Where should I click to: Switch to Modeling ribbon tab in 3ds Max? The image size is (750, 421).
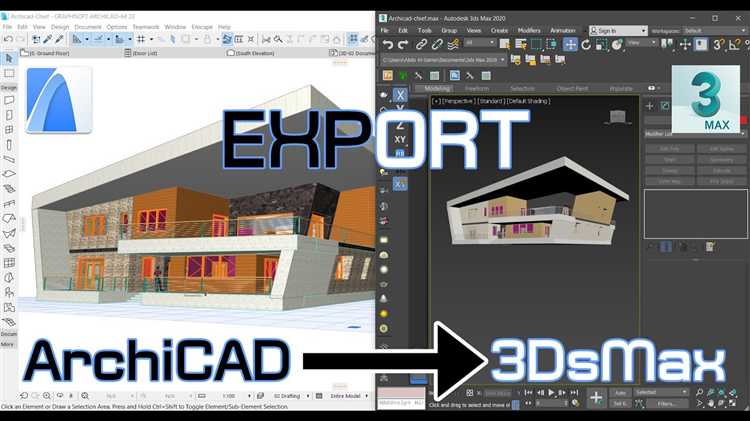(436, 89)
